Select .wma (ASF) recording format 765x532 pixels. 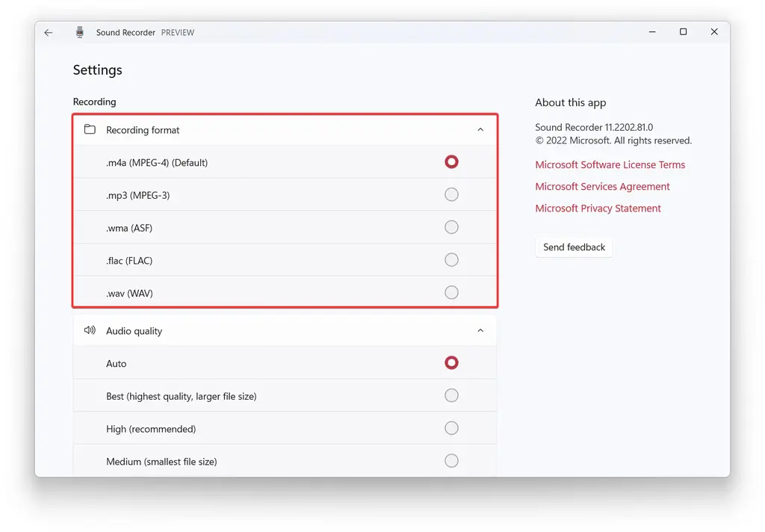pos(451,228)
